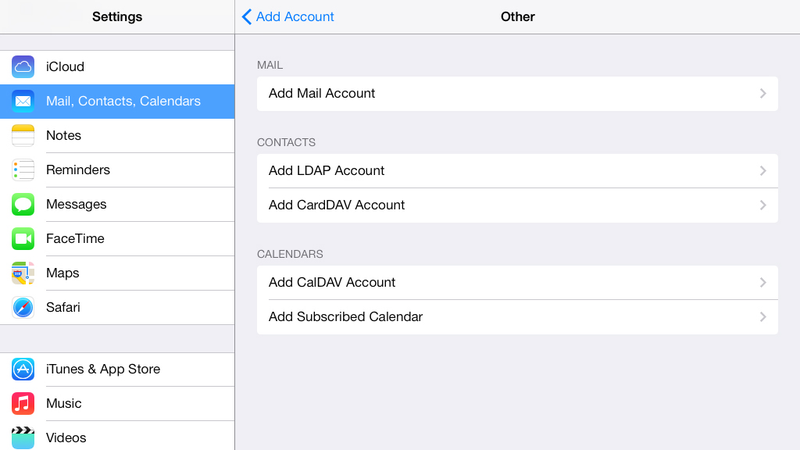This screenshot has width=800, height=450.
Task: Tap the MAIL section header
Action: [270, 65]
